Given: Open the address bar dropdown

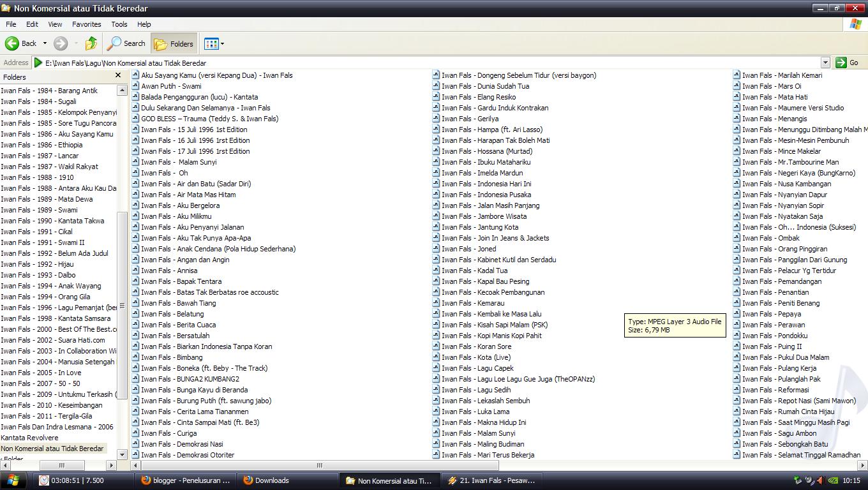Looking at the screenshot, I should coord(825,63).
